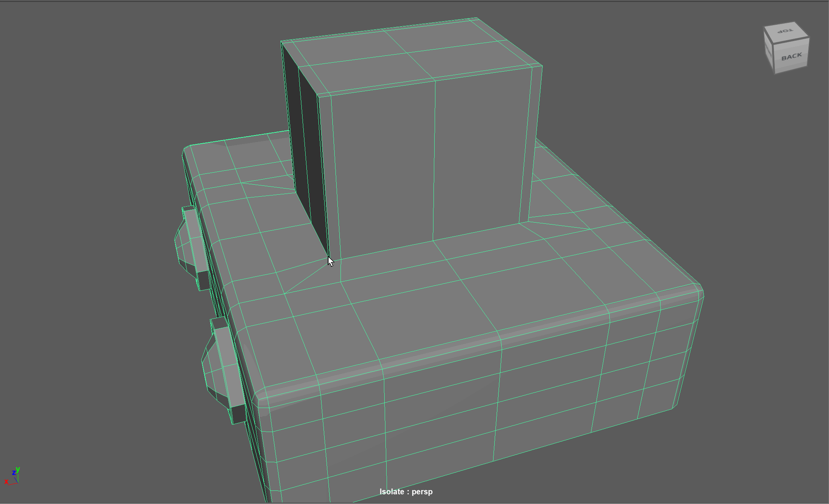Click the vertex under the mouse cursor at the box base
Viewport: 829px width, 504px height.
tap(329, 257)
